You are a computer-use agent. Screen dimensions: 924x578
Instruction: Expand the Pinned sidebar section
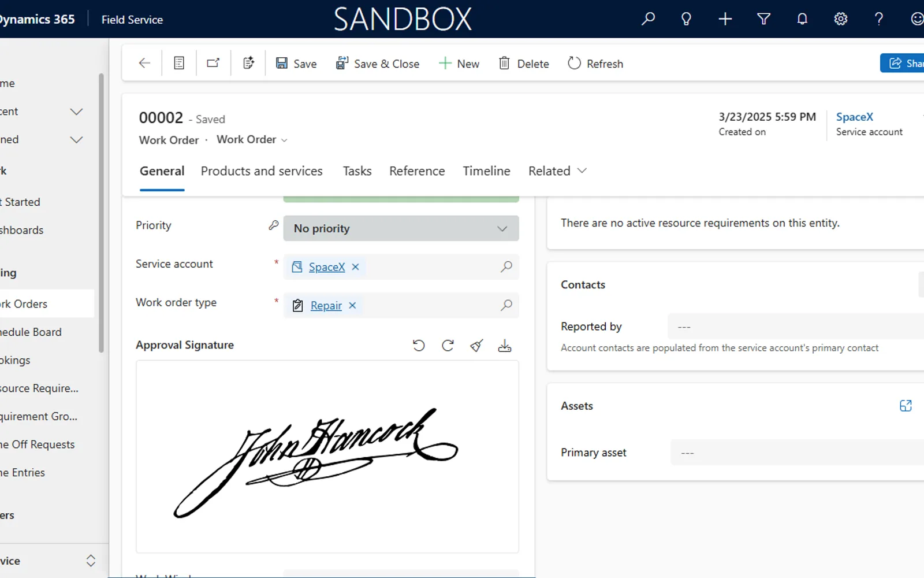[76, 139]
